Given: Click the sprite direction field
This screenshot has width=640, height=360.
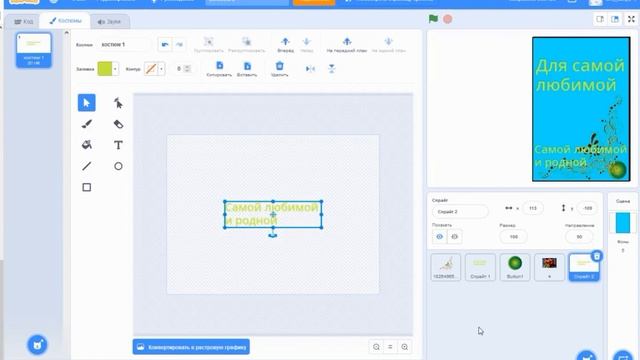Looking at the screenshot, I should click(579, 237).
